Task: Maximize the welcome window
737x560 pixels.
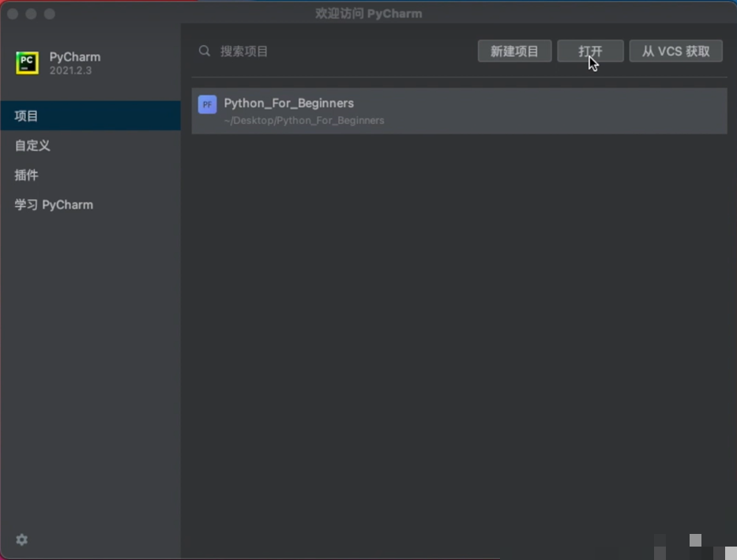Action: (49, 14)
